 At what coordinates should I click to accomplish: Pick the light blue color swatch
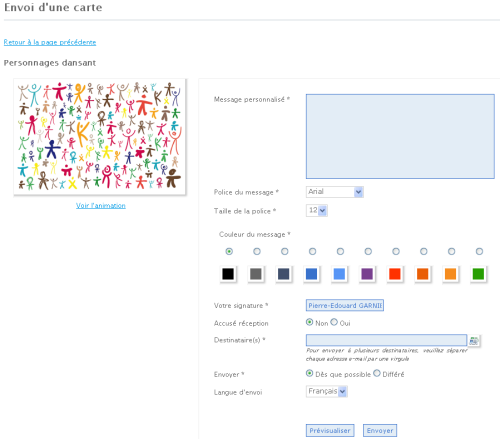coord(339,274)
